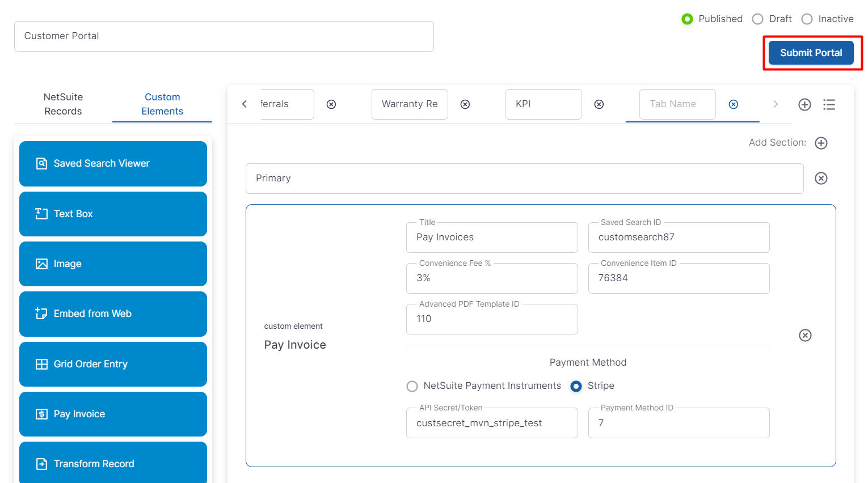Screen dimensions: 868x483
Task: Remove the Warranty Re tab
Action: pyautogui.click(x=465, y=104)
